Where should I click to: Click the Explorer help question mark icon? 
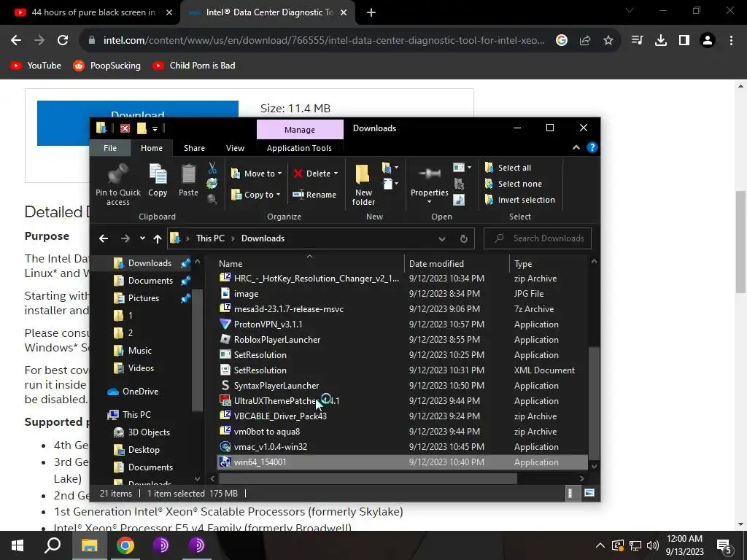click(592, 147)
